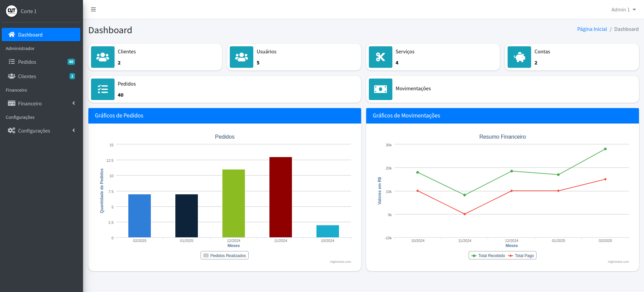Click the Pedidos card count 40
The height and width of the screenshot is (292, 644).
tap(121, 95)
